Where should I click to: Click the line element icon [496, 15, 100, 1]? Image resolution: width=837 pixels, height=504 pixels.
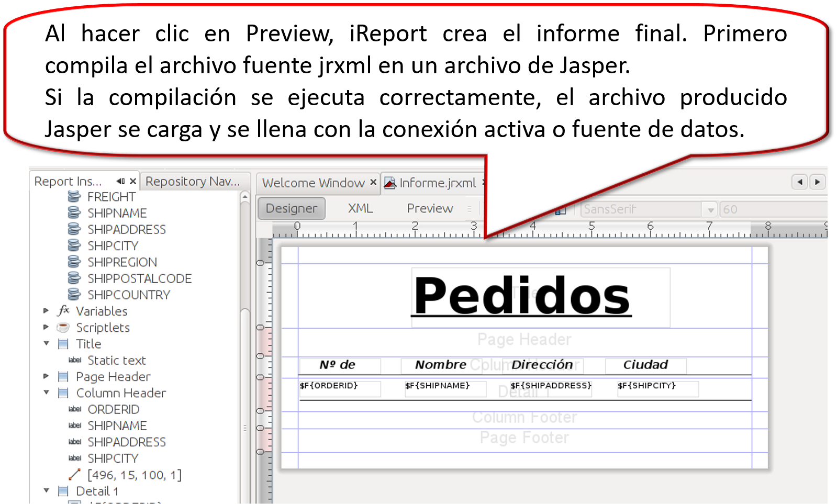tap(75, 475)
